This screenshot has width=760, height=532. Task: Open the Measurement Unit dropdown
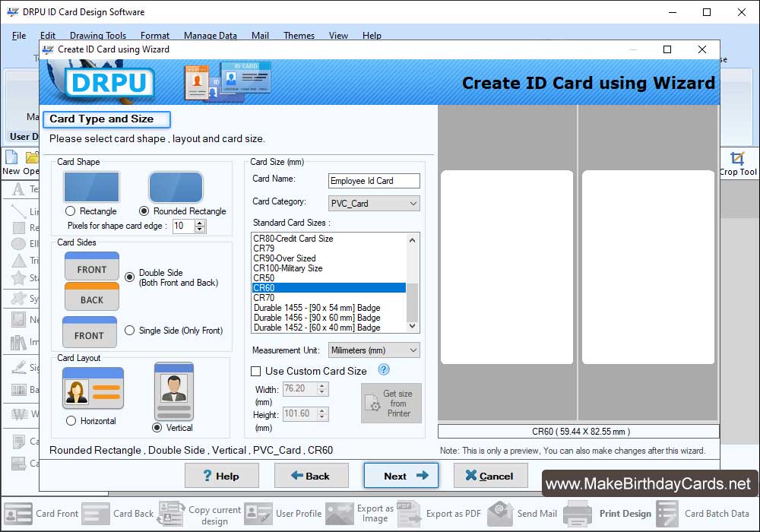(374, 350)
